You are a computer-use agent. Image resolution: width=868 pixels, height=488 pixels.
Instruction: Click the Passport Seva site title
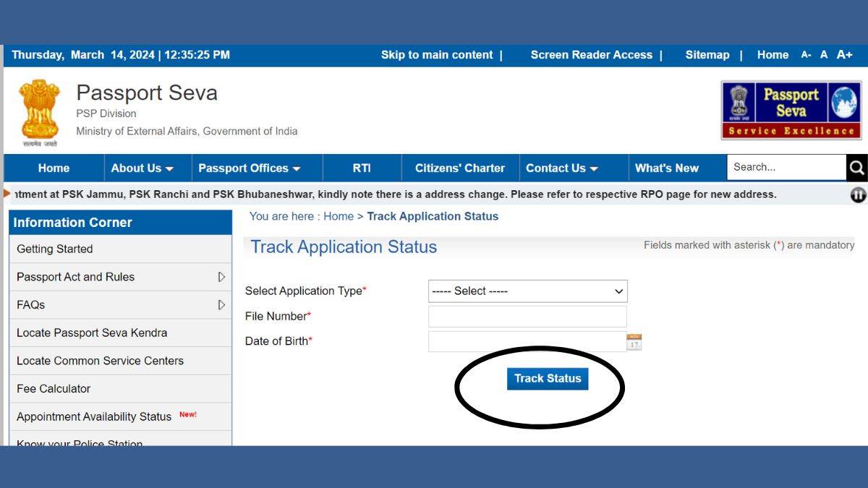tap(147, 93)
